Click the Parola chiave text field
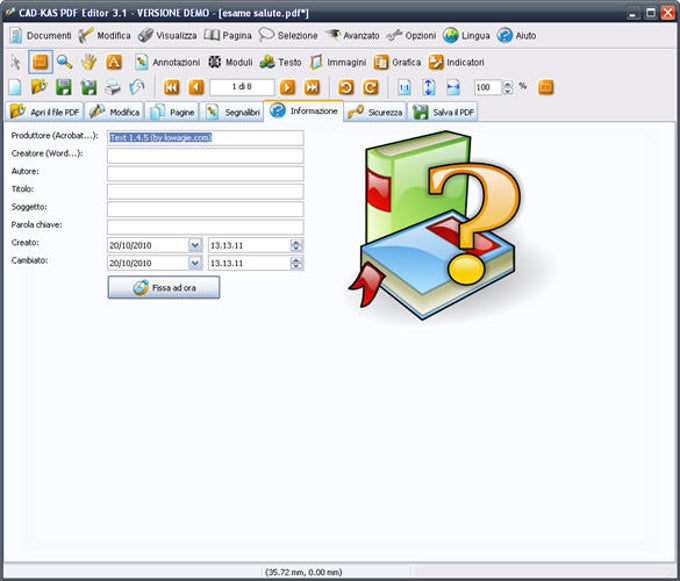The height and width of the screenshot is (581, 680). click(206, 227)
